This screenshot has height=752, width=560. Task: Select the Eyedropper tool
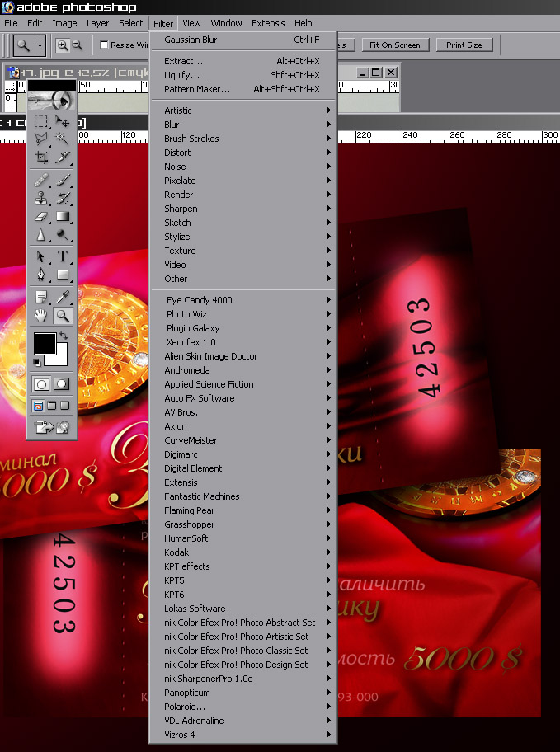(x=63, y=298)
